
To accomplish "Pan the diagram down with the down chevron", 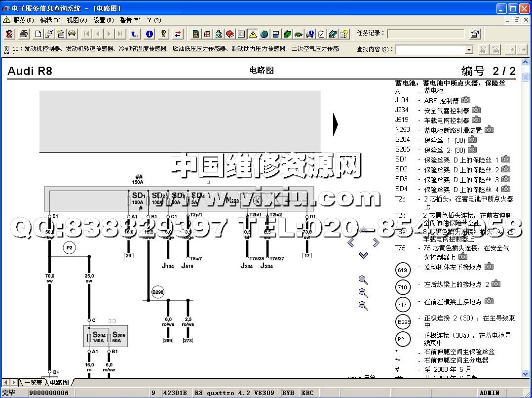I will click(363, 255).
